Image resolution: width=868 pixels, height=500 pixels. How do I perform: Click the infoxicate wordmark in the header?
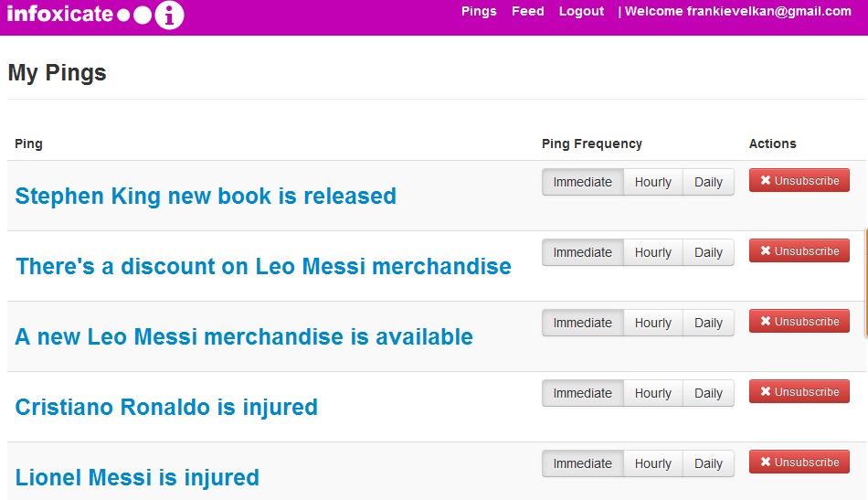tap(60, 15)
